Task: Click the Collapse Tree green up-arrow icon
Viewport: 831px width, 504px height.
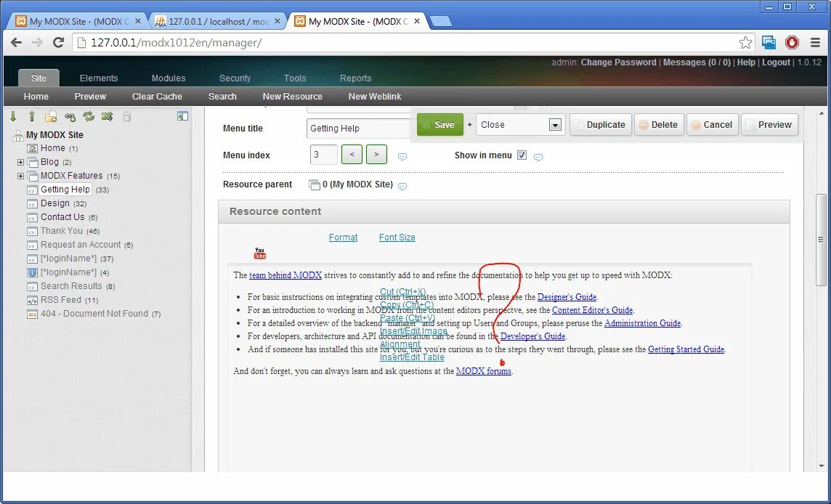Action: 32,117
